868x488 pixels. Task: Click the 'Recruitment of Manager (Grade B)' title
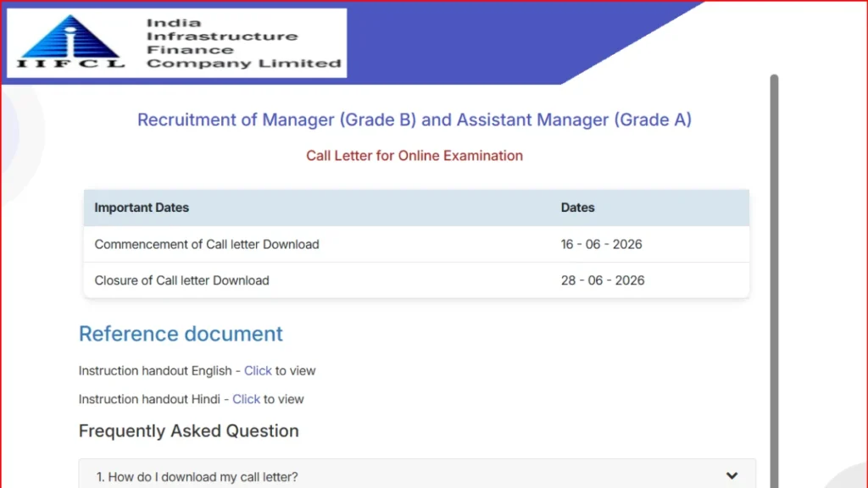[x=414, y=119]
